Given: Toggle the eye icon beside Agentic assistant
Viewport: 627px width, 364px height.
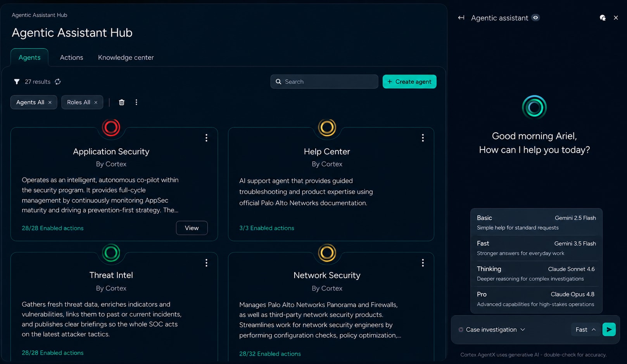Looking at the screenshot, I should 535,18.
